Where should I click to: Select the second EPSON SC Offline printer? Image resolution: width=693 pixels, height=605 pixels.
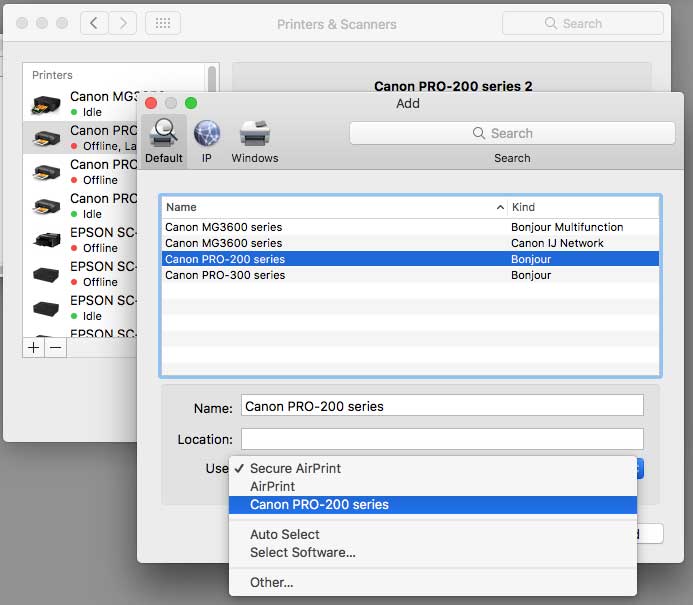click(80, 274)
